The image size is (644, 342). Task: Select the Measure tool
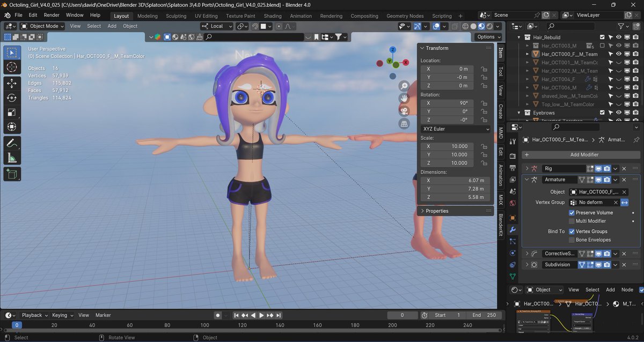click(12, 158)
